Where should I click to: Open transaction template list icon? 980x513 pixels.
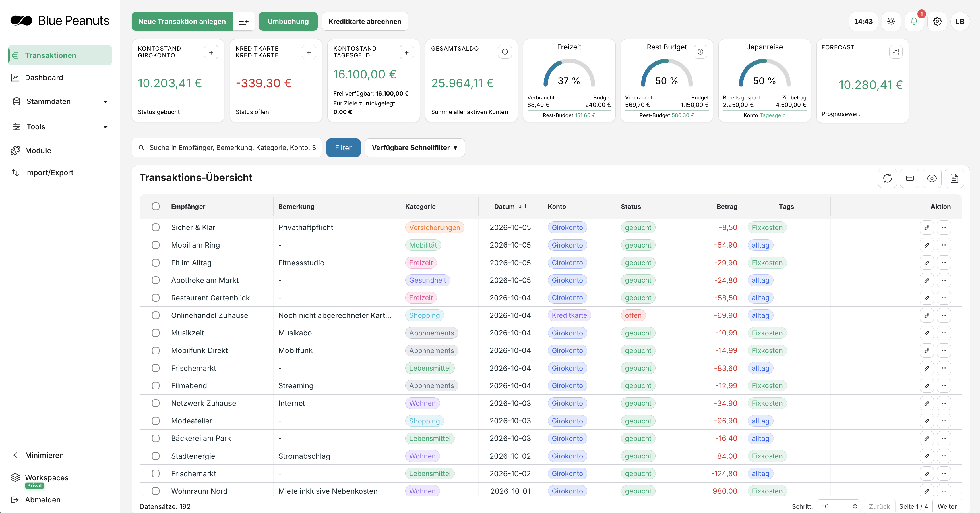click(x=243, y=21)
